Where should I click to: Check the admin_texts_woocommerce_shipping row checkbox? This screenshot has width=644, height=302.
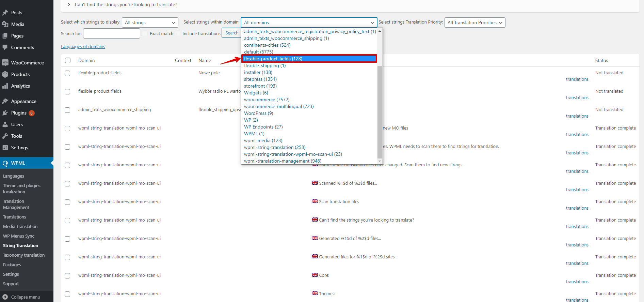[67, 110]
